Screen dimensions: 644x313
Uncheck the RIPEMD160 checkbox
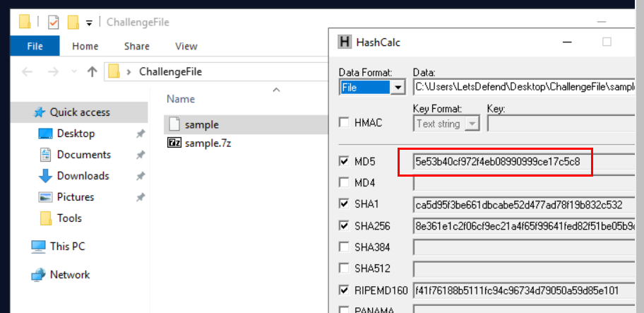click(344, 291)
